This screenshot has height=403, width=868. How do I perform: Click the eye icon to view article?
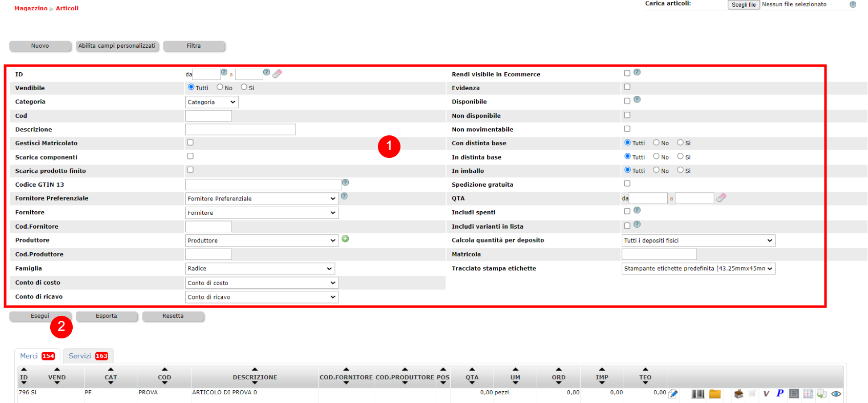point(836,394)
